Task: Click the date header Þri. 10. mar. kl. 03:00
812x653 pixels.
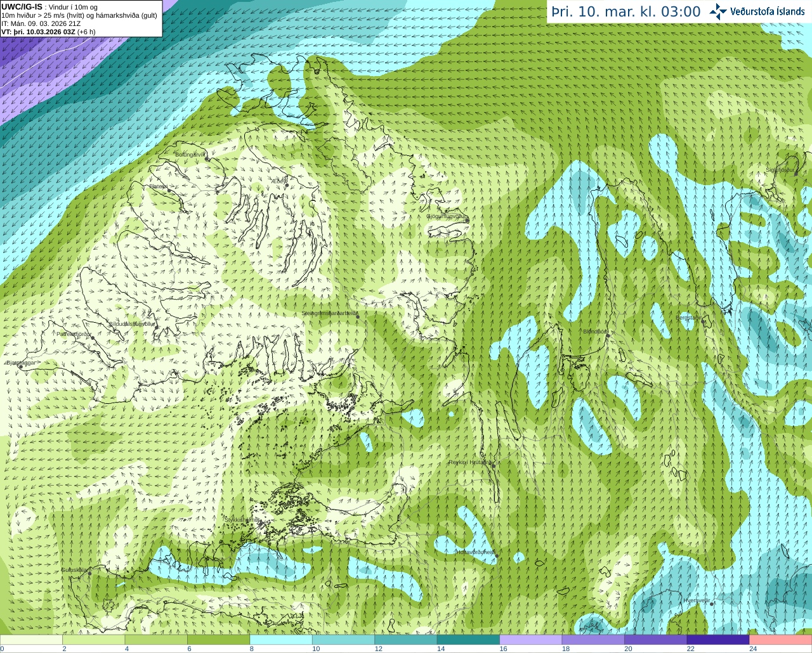Action: 626,12
